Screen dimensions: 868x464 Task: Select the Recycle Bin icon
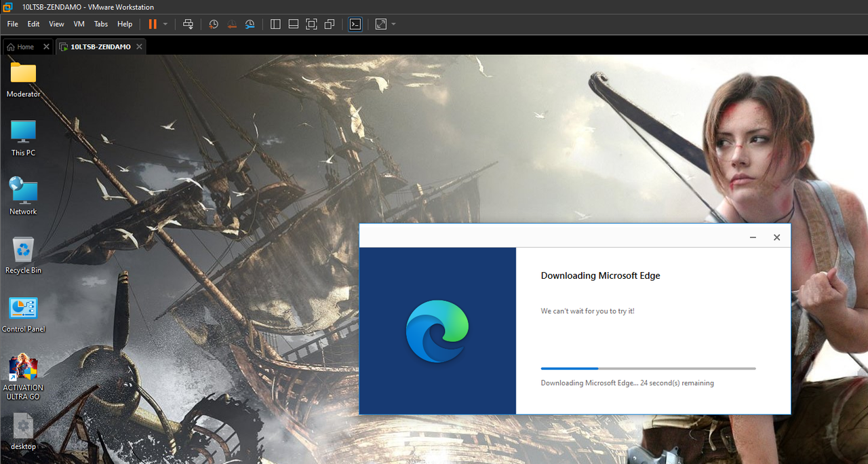23,256
